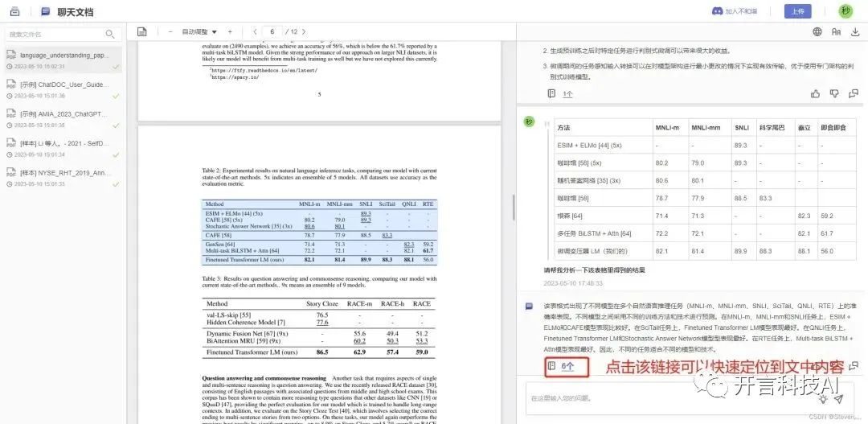Click the book icon beside 6个

551,366
